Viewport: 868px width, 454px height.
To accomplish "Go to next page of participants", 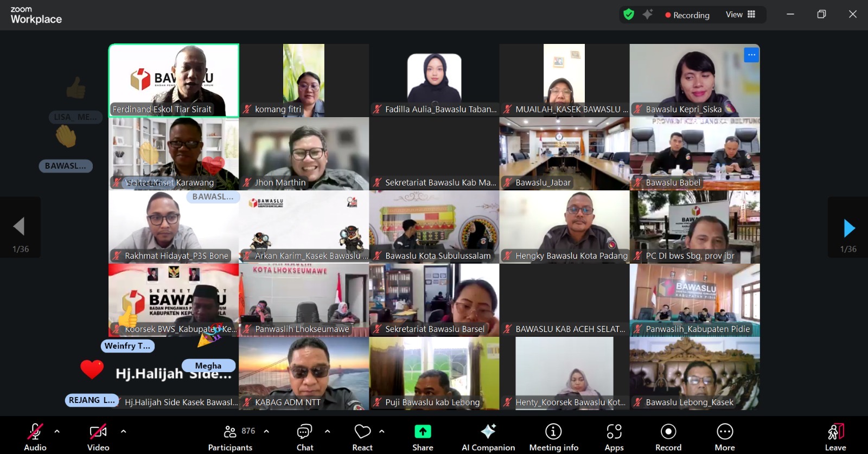I will coord(848,228).
